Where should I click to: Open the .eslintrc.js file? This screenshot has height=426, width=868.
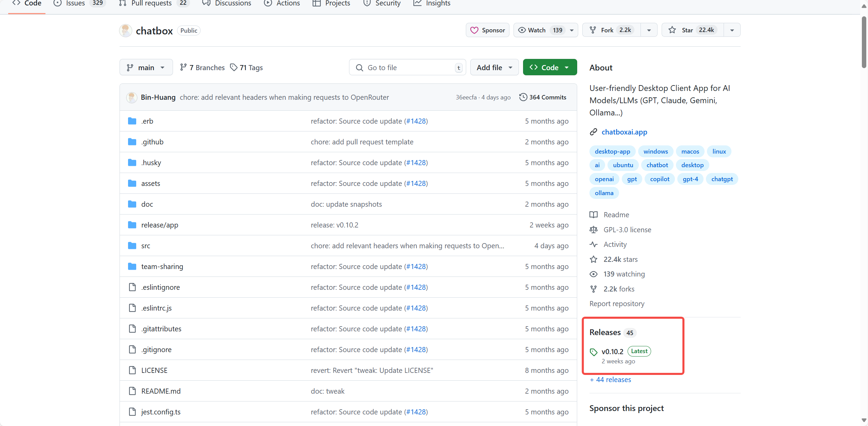[156, 308]
